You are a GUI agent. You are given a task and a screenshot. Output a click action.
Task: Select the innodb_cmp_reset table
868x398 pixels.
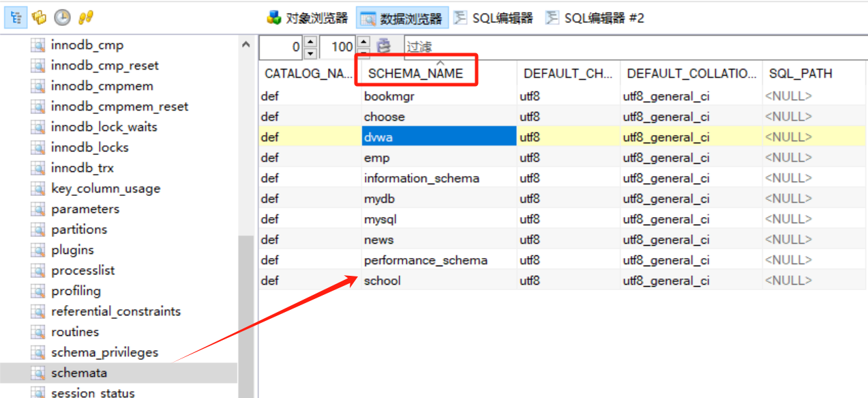pyautogui.click(x=104, y=66)
